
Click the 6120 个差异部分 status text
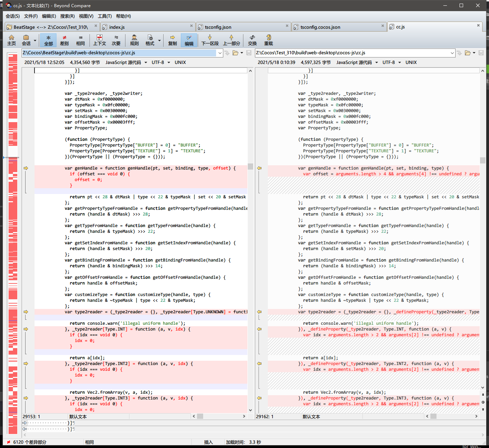(29, 442)
